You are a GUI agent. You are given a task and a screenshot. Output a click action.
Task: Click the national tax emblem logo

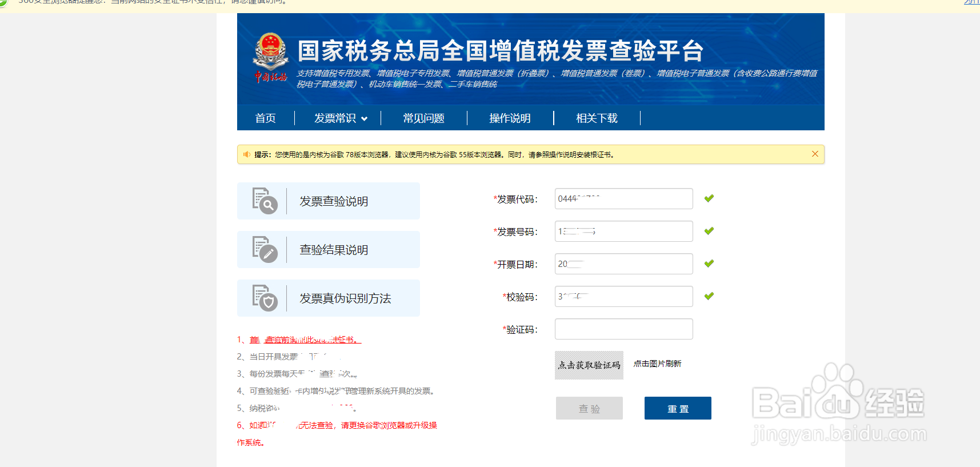pyautogui.click(x=270, y=58)
